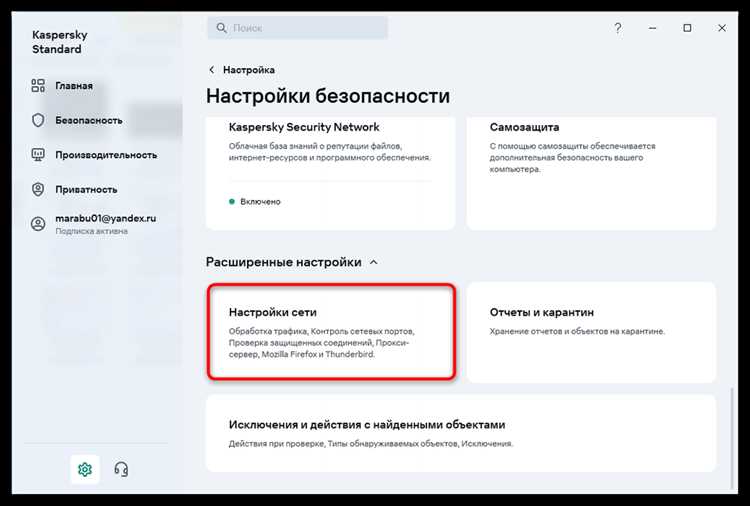750x506 pixels.
Task: Open support via the headset icon
Action: tap(121, 470)
